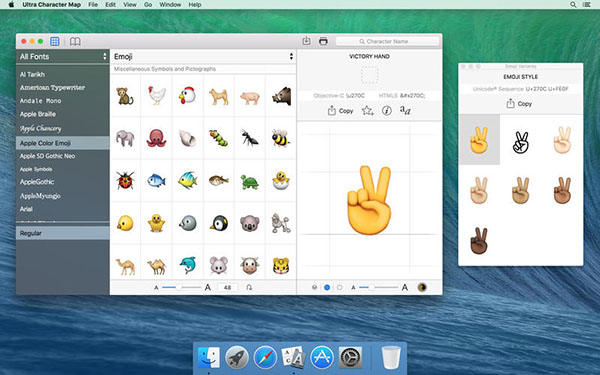Select the blue filled preview radio button
600x375 pixels.
pyautogui.click(x=327, y=287)
